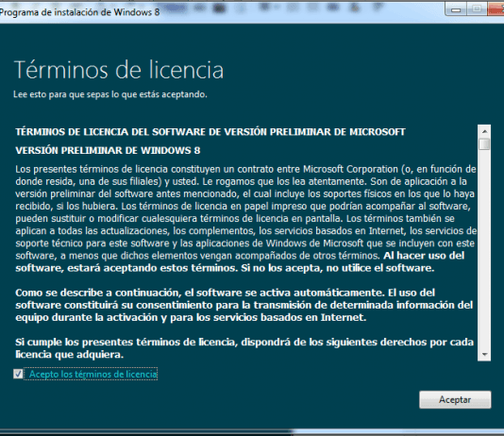Click the "TÉRMINOS DE LICENCIA DEL SOFTWARE" heading line
This screenshot has width=504, height=436.
210,132
